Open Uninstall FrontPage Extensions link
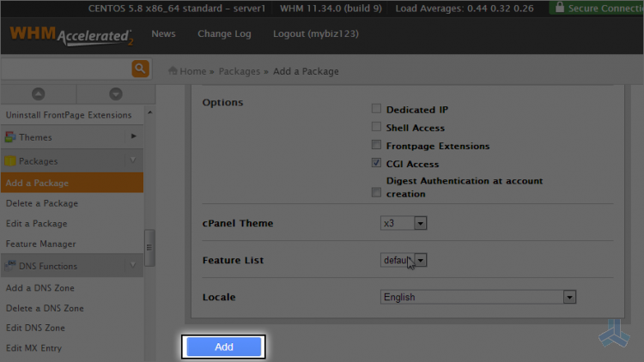 pyautogui.click(x=69, y=115)
